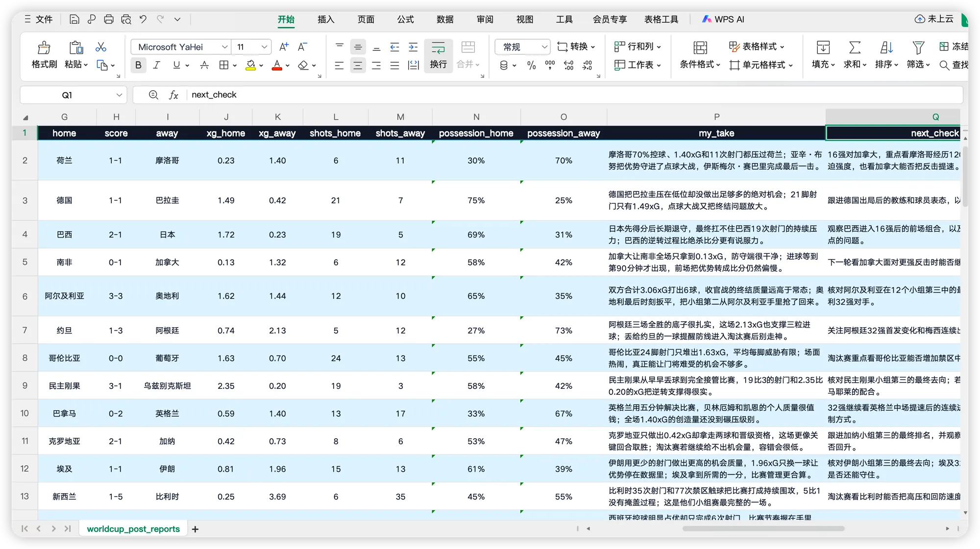Click the Paste (粘贴) clipboard icon
980x549 pixels.
(76, 48)
